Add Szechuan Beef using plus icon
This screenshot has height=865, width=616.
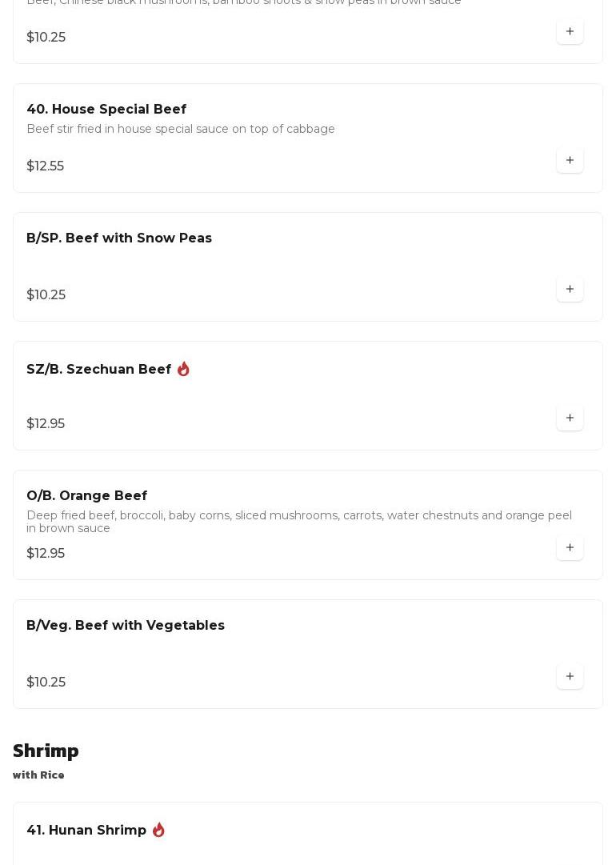click(570, 418)
